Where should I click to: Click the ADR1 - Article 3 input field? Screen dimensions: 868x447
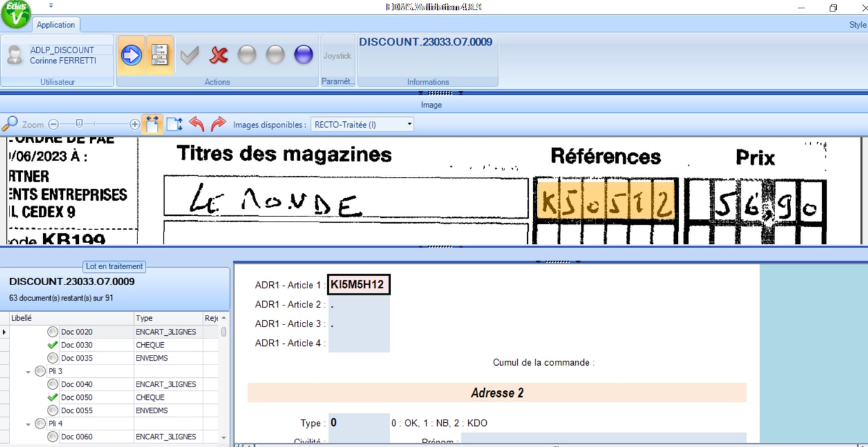coord(358,324)
